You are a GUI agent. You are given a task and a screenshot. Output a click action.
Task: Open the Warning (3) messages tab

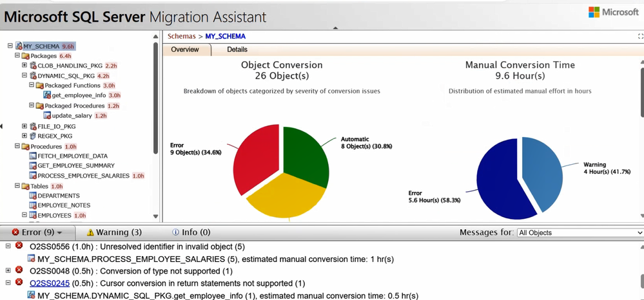115,232
